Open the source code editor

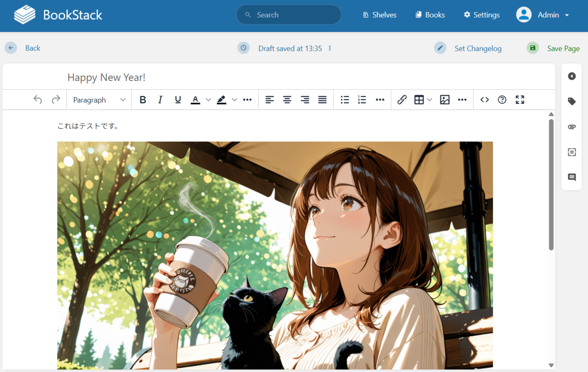coord(484,100)
